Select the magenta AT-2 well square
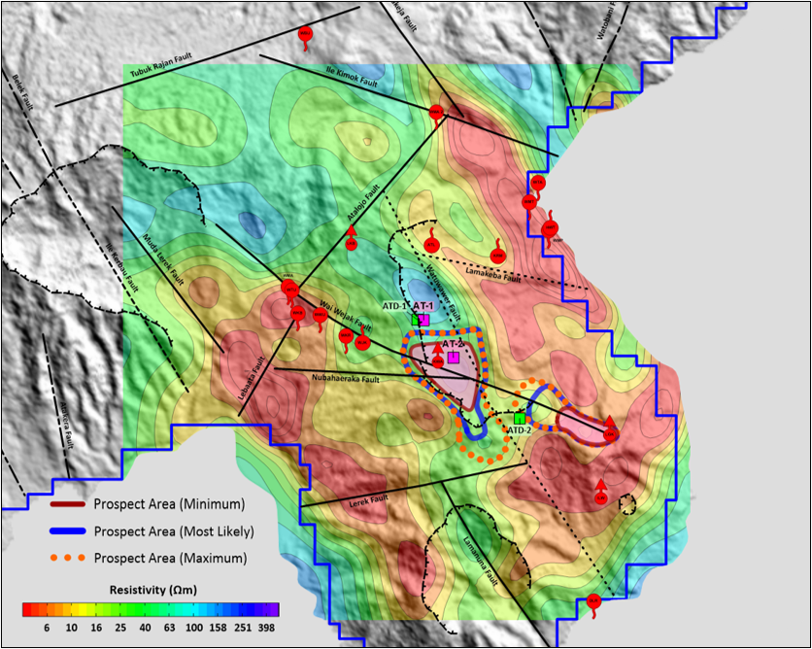The image size is (812, 649). (453, 359)
